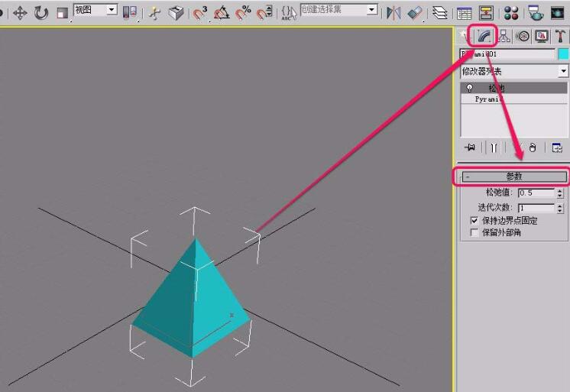Click the Pyramid01 object name field

click(507, 54)
